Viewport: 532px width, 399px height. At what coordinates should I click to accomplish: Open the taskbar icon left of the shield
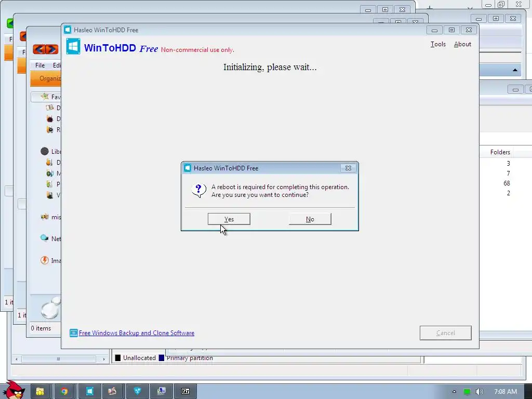point(113,391)
